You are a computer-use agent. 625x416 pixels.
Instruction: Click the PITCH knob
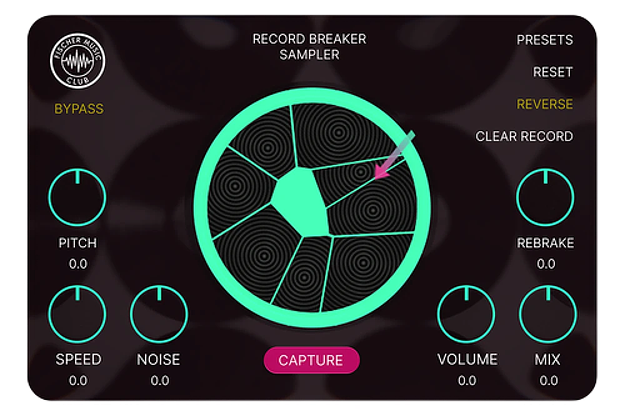(77, 197)
